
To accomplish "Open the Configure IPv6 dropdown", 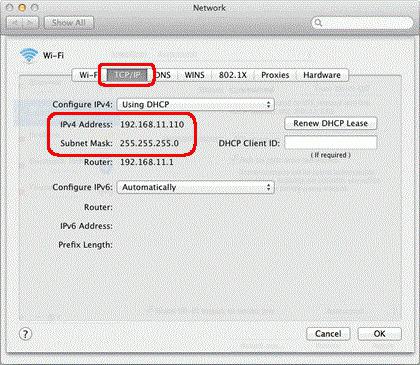I will (x=196, y=187).
